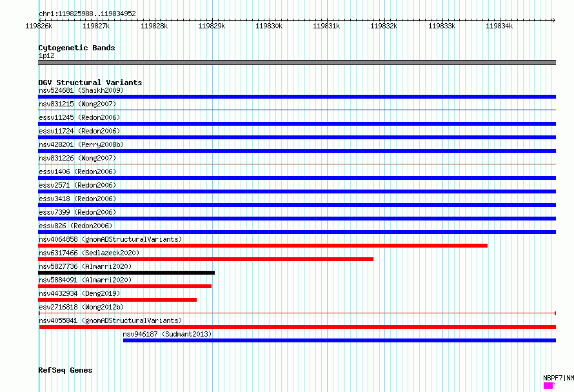
Task: Click the blue bar for essv2571
Action: click(297, 191)
